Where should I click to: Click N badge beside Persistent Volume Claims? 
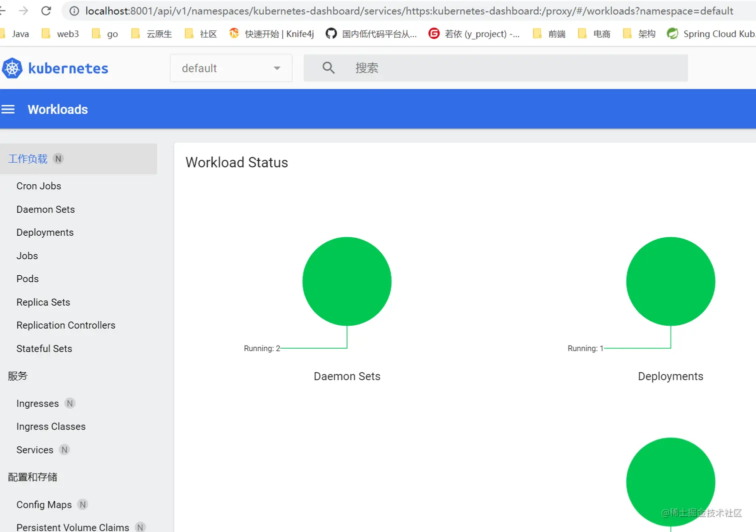coord(140,527)
